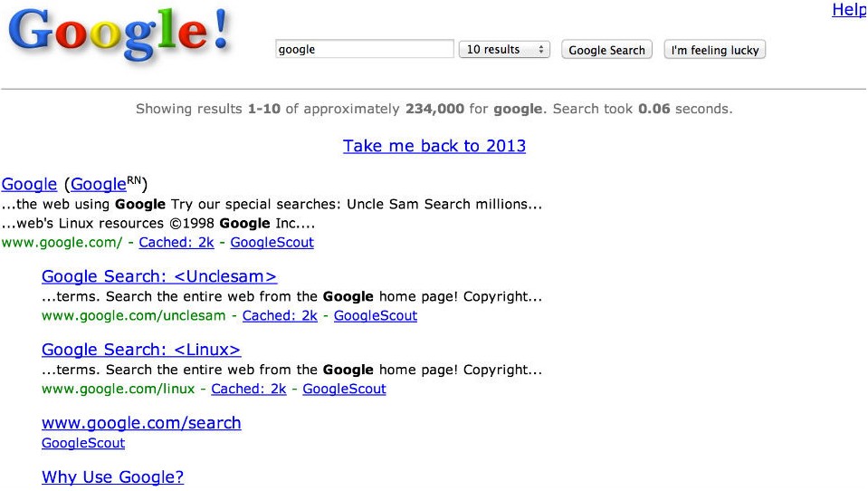The width and height of the screenshot is (868, 491).
Task: Open the GoogleRN link in parentheses
Action: pos(106,183)
